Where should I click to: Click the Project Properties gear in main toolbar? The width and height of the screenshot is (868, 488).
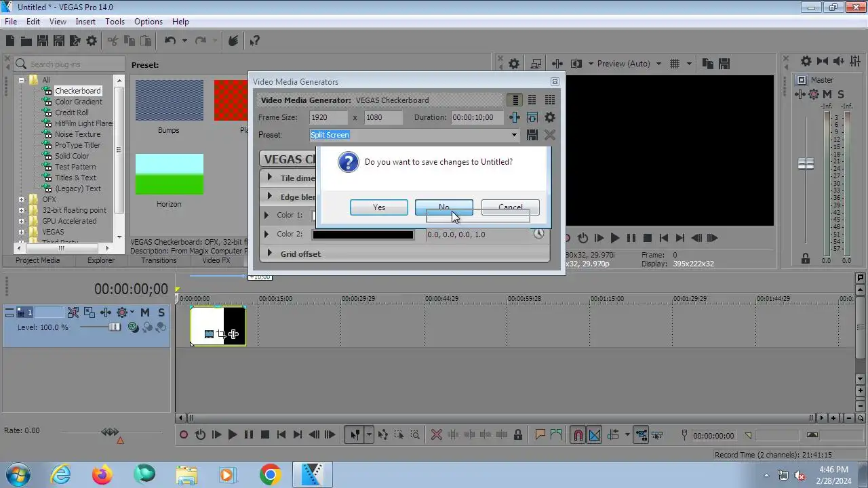tap(92, 41)
